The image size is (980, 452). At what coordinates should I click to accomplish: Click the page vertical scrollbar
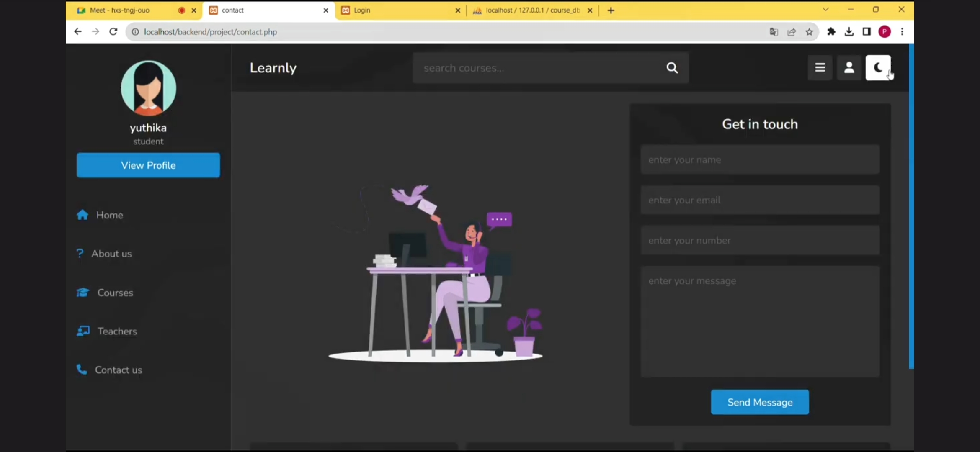point(911,205)
